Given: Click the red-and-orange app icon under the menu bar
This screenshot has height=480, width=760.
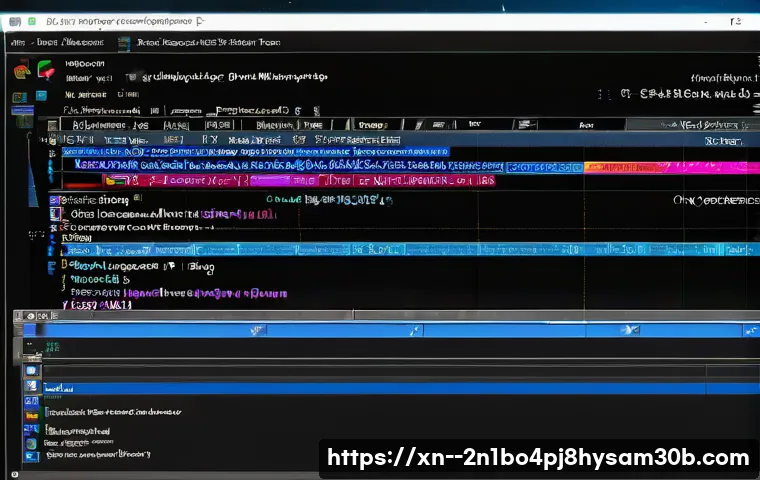Looking at the screenshot, I should coord(22,71).
